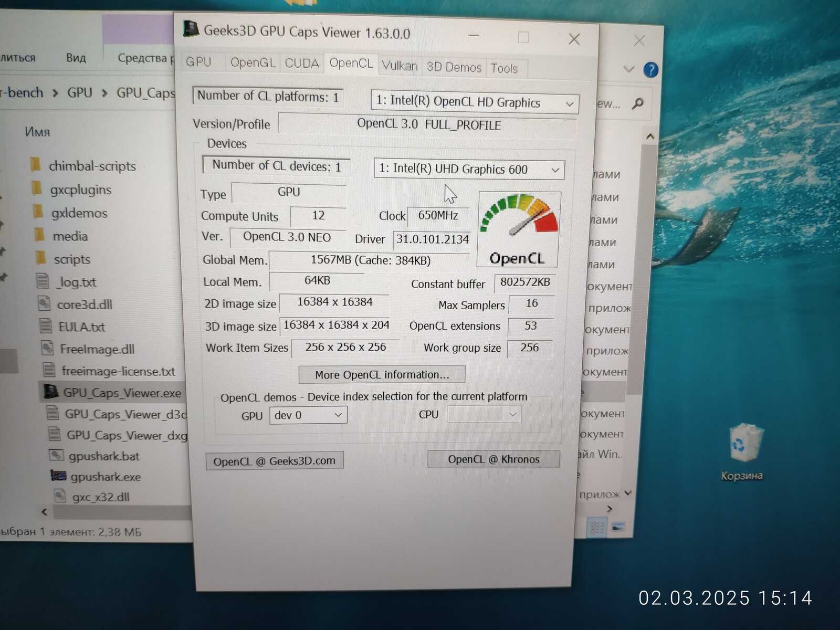Click the Имя column header in Explorer

click(x=37, y=131)
